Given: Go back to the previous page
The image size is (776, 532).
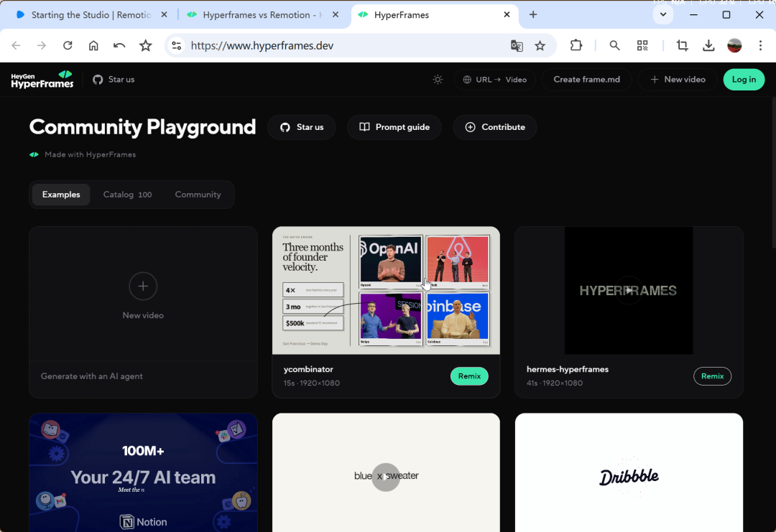Looking at the screenshot, I should coord(16,45).
